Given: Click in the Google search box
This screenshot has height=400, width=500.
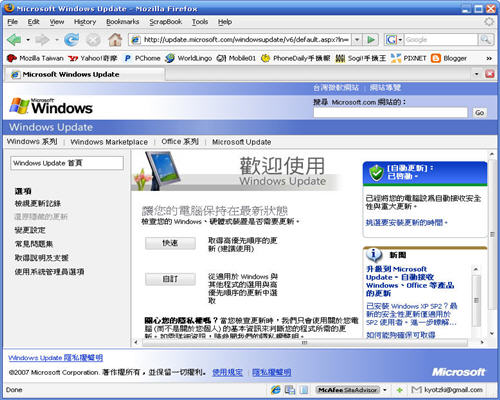Looking at the screenshot, I should pos(441,40).
